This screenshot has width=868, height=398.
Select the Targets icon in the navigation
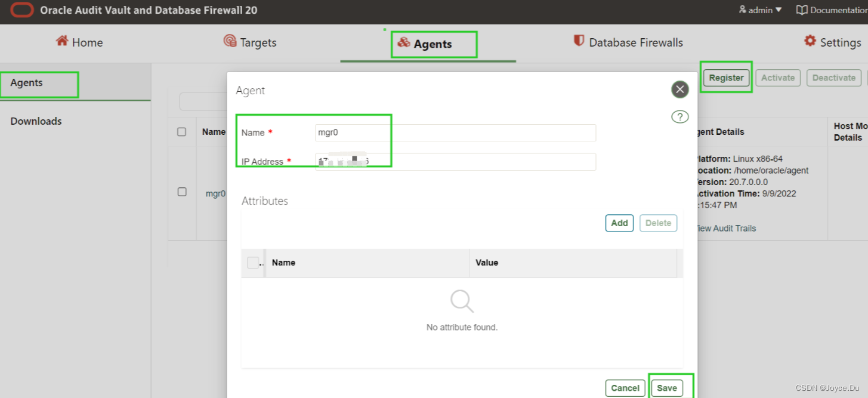pyautogui.click(x=230, y=42)
